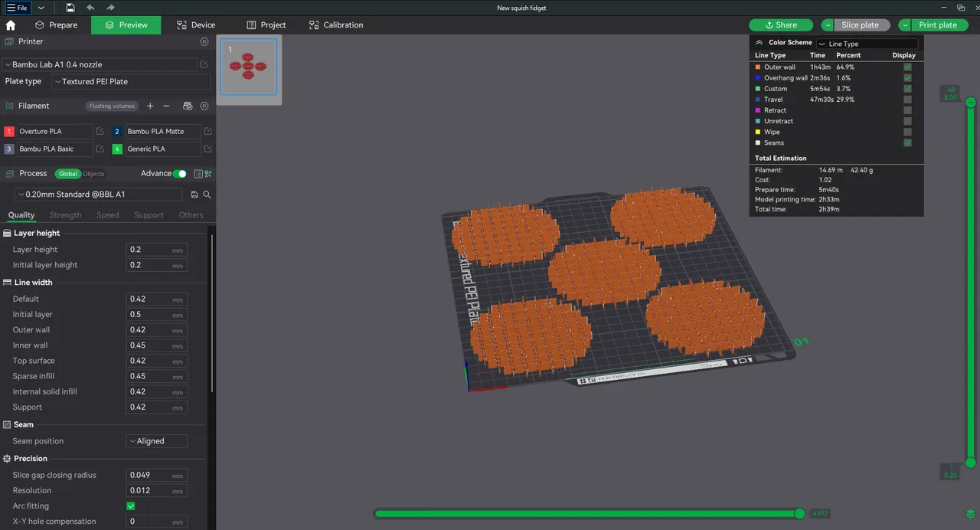Viewport: 980px width, 530px height.
Task: Click the Print plate button
Action: tap(937, 25)
